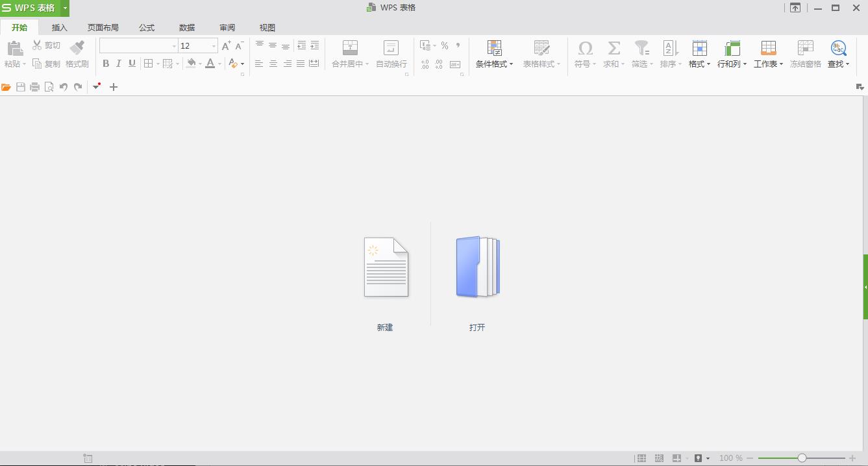The image size is (868, 466).
Task: Click the table style icon
Action: [541, 47]
